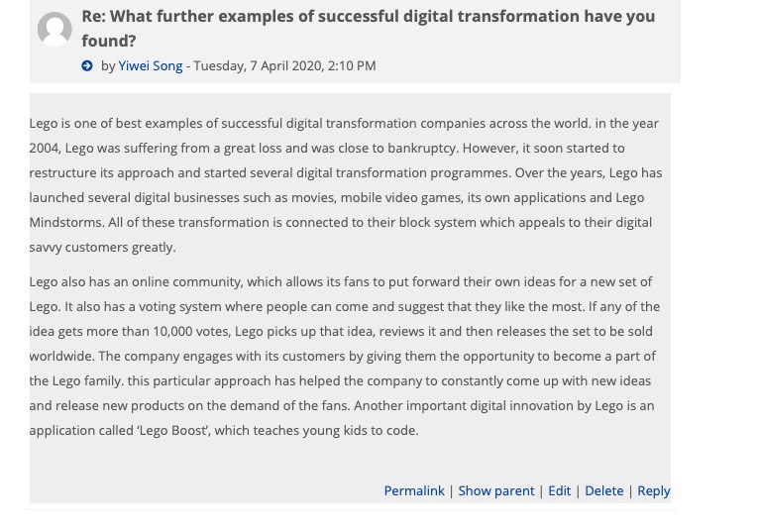Click the blue arrow icon beside "by"

point(87,66)
